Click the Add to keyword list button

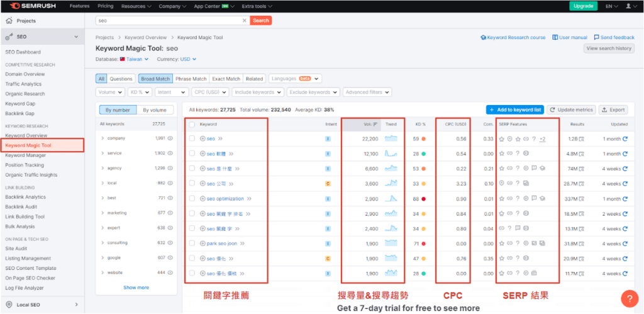point(514,109)
